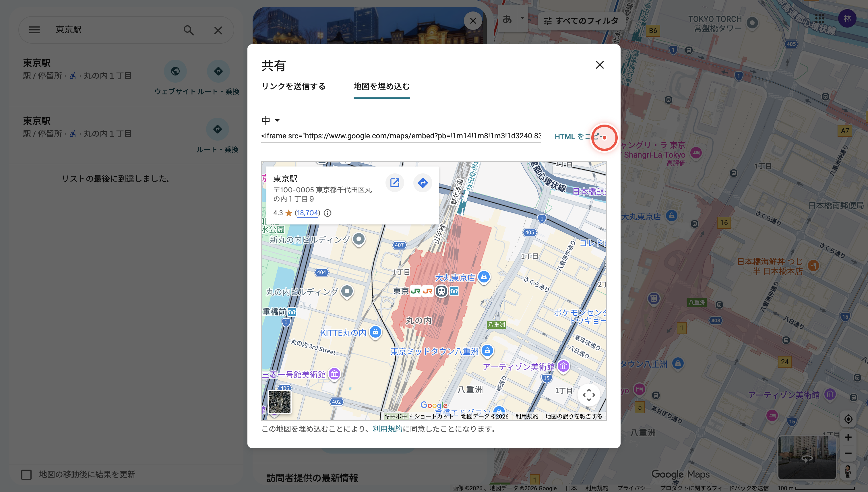Click 大丸東京店 pin on background map

[x=671, y=216]
